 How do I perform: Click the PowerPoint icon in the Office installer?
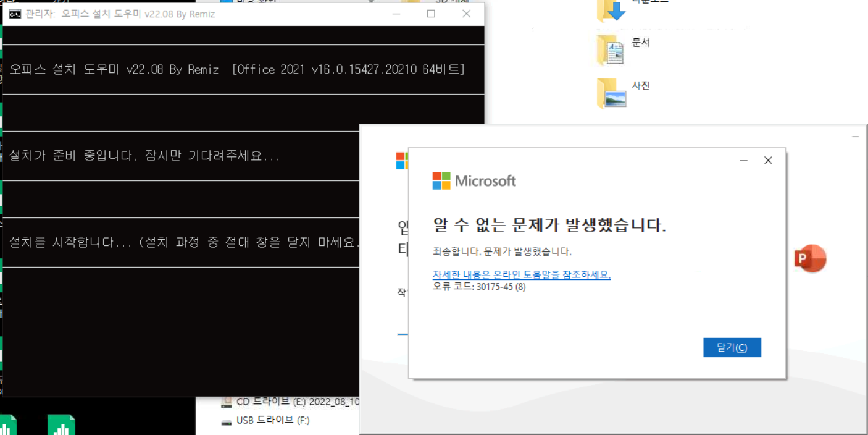click(810, 260)
